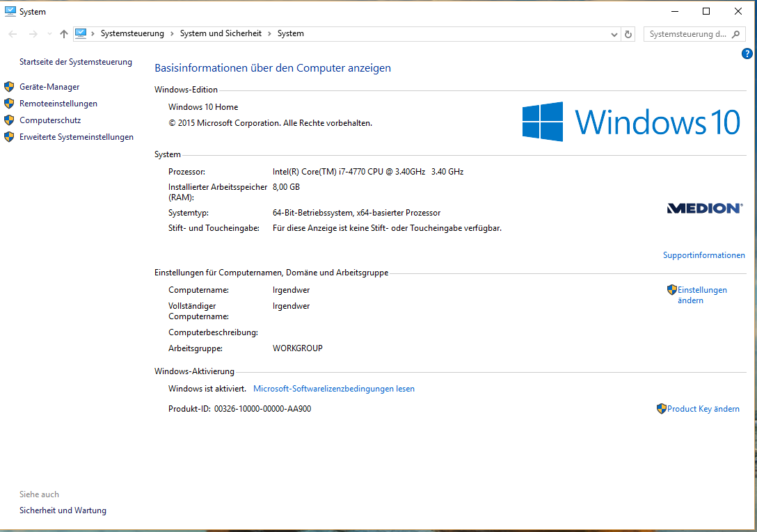Select Systemsteuerung in the breadcrumb path
The image size is (757, 532).
(132, 33)
